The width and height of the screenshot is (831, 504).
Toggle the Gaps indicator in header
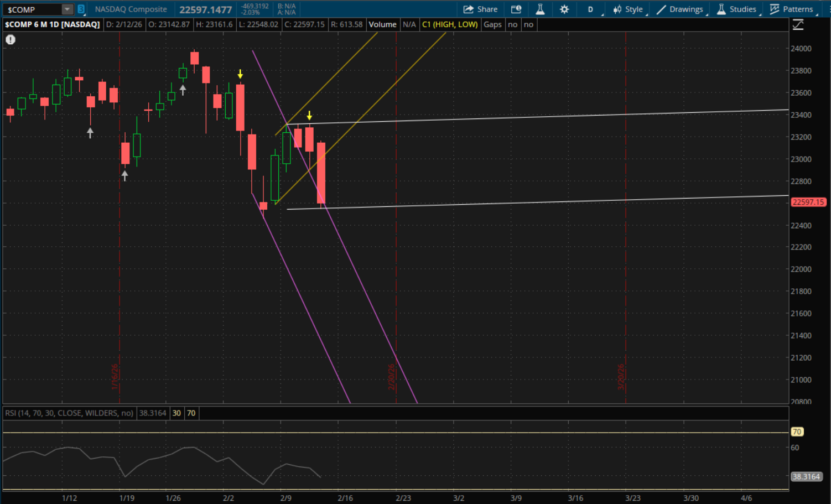492,25
